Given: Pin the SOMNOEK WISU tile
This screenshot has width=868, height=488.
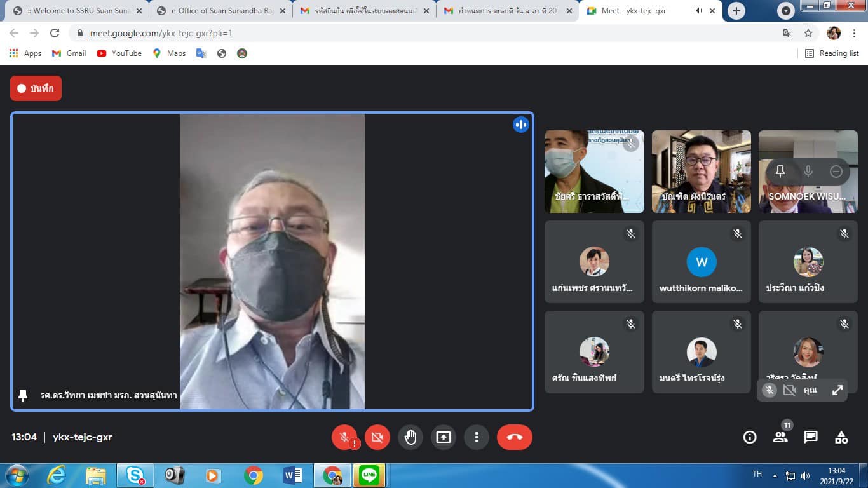Looking at the screenshot, I should click(780, 172).
